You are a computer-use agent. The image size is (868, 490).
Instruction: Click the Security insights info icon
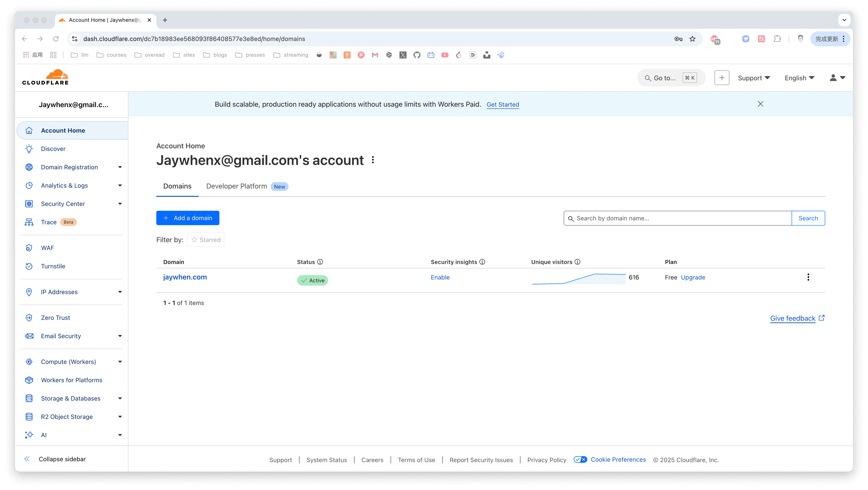tap(482, 262)
